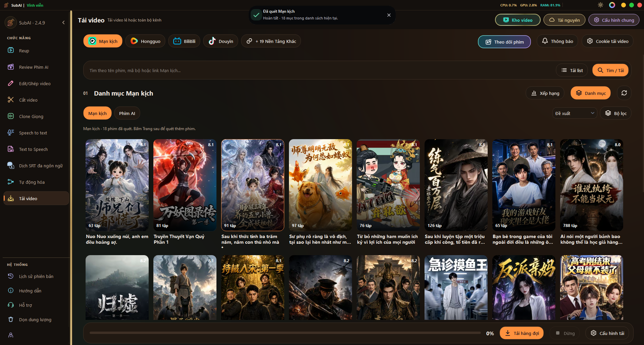Switch to the Hongguo platform tab
This screenshot has height=345, width=644.
[x=145, y=41]
